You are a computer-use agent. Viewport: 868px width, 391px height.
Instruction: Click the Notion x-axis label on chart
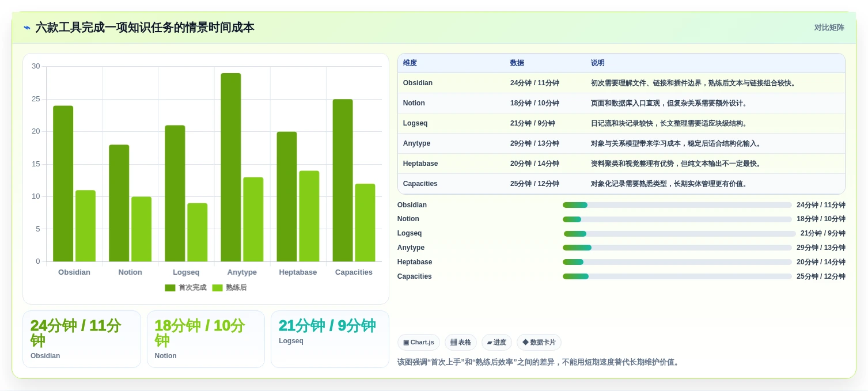tap(130, 272)
